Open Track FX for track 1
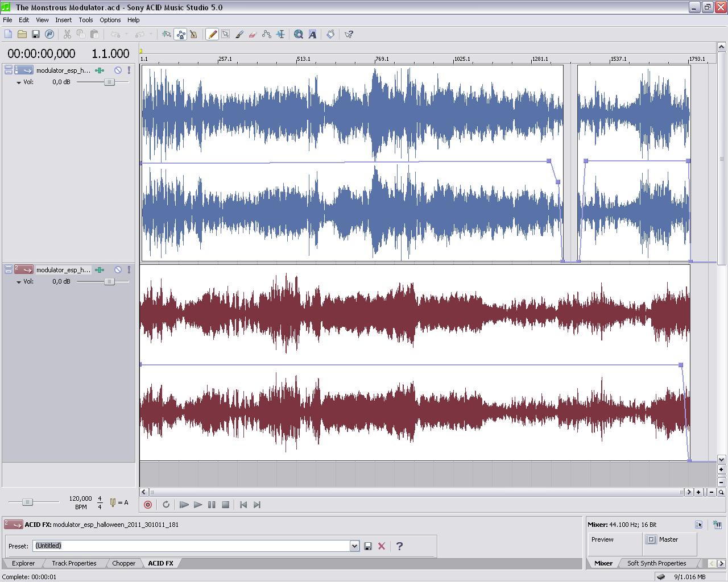This screenshot has height=582, width=728. pyautogui.click(x=100, y=70)
